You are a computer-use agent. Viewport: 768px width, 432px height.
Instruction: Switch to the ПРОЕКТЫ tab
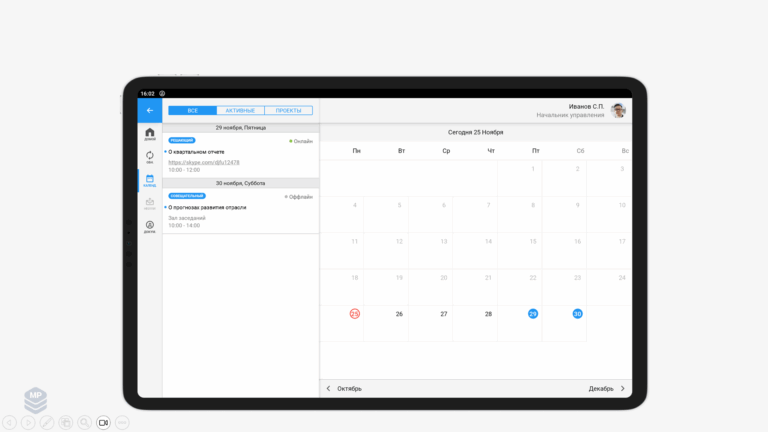click(x=289, y=111)
